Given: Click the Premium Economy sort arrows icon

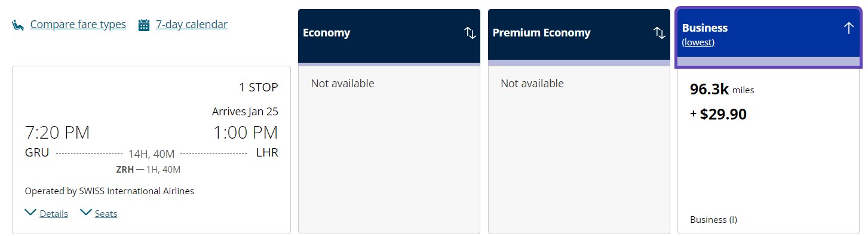Looking at the screenshot, I should point(660,33).
